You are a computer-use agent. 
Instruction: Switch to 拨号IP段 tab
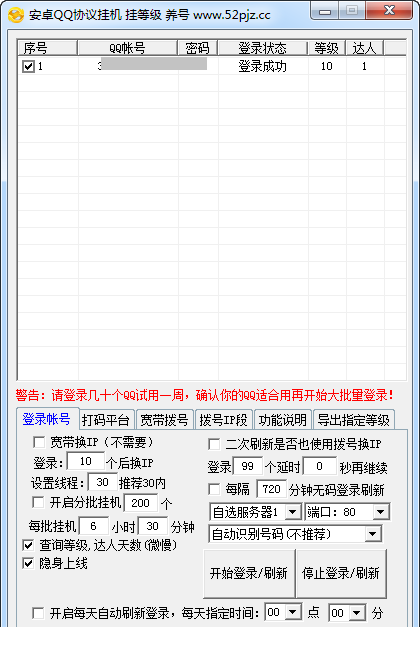(x=223, y=420)
